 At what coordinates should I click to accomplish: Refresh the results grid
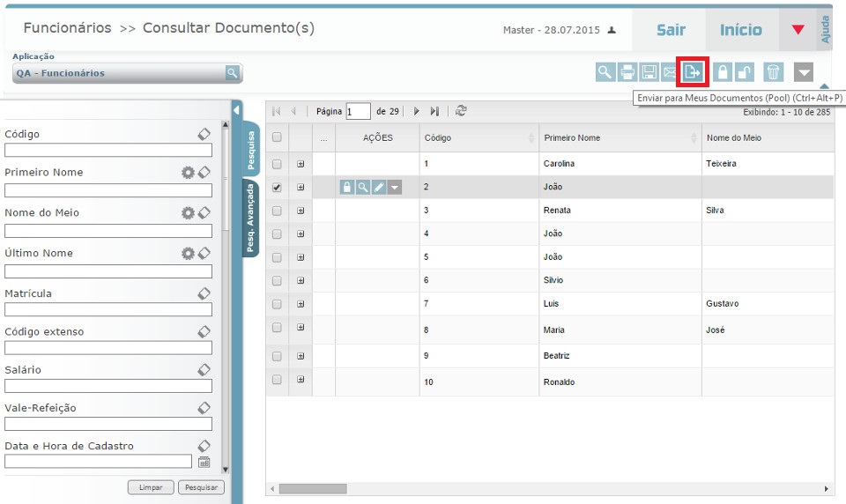coord(461,111)
